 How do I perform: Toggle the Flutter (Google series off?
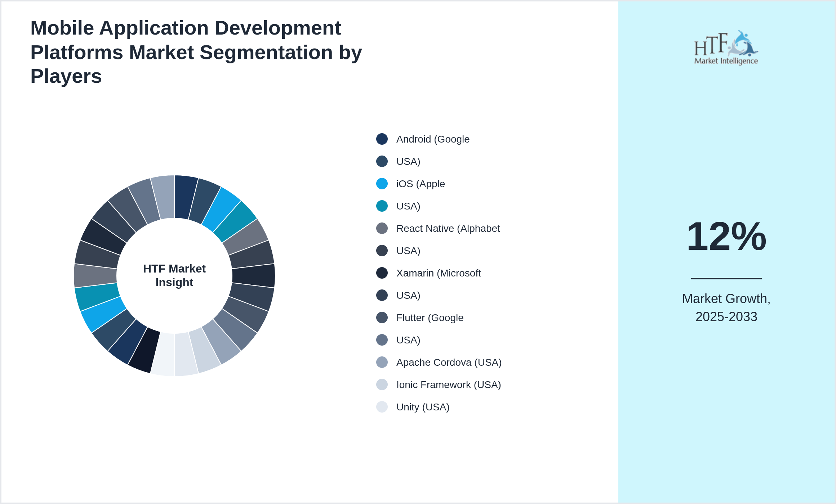[x=430, y=318]
